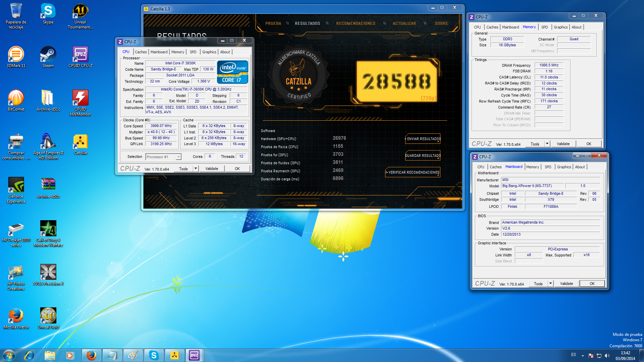The image size is (644, 362).
Task: Select the CPUID HWMonitor desktop icon
Action: tap(80, 103)
